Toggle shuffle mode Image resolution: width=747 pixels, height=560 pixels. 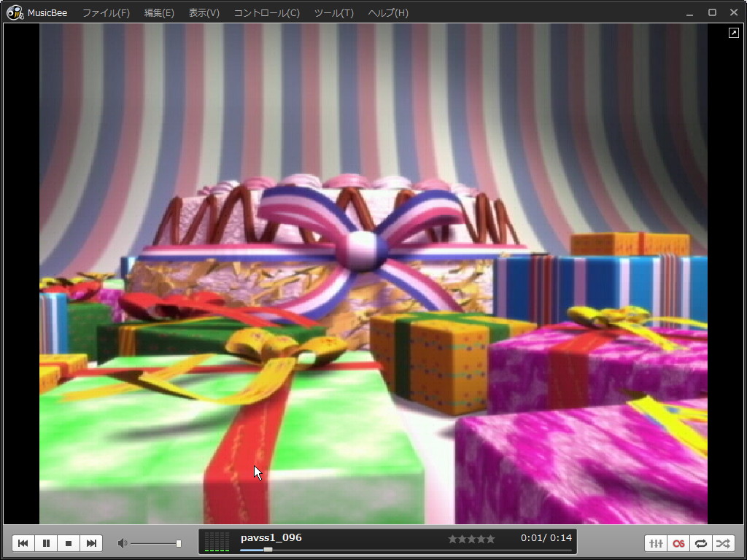[723, 543]
